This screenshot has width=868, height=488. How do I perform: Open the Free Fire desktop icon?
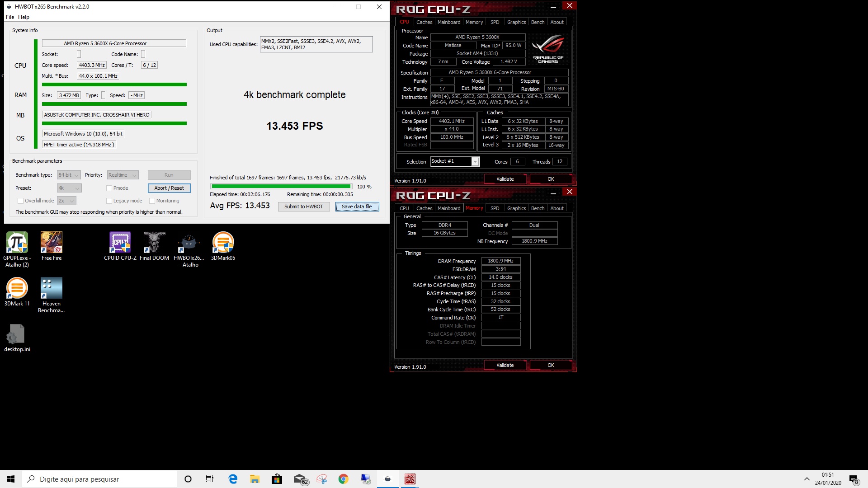coord(52,246)
